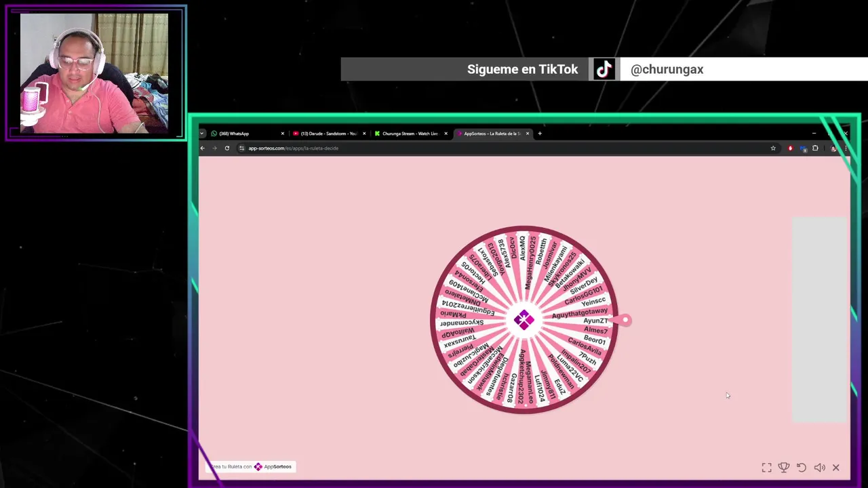The image size is (868, 488).
Task: Click the 'Luma22VC' wheel segment
Action: [x=570, y=368]
